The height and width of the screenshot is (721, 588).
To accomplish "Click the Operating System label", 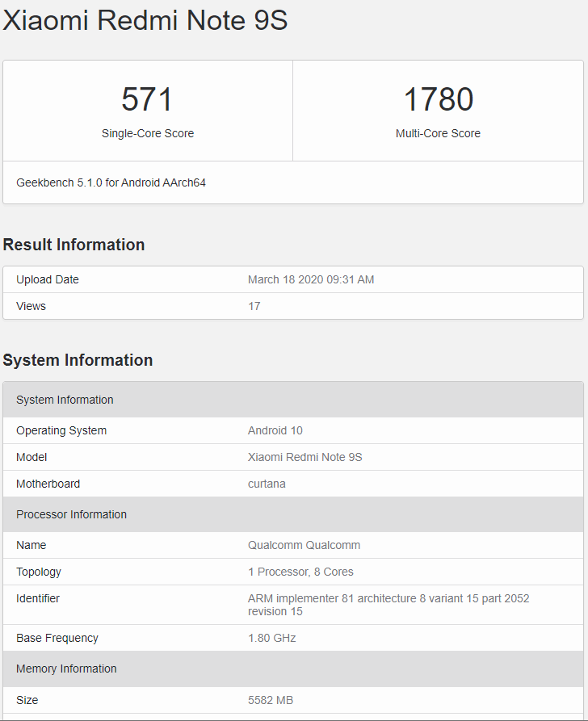I will click(x=61, y=430).
